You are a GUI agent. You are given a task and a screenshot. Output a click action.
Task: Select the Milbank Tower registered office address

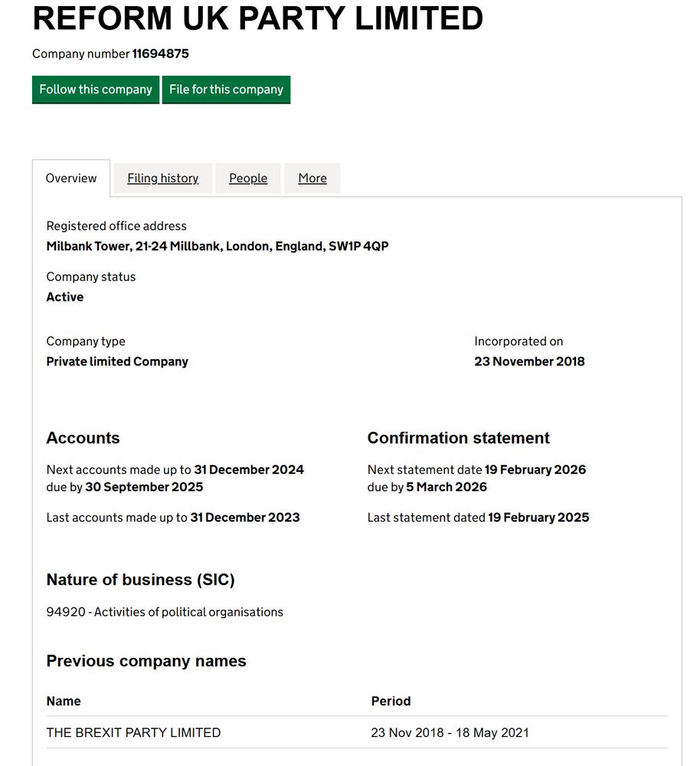tap(218, 246)
